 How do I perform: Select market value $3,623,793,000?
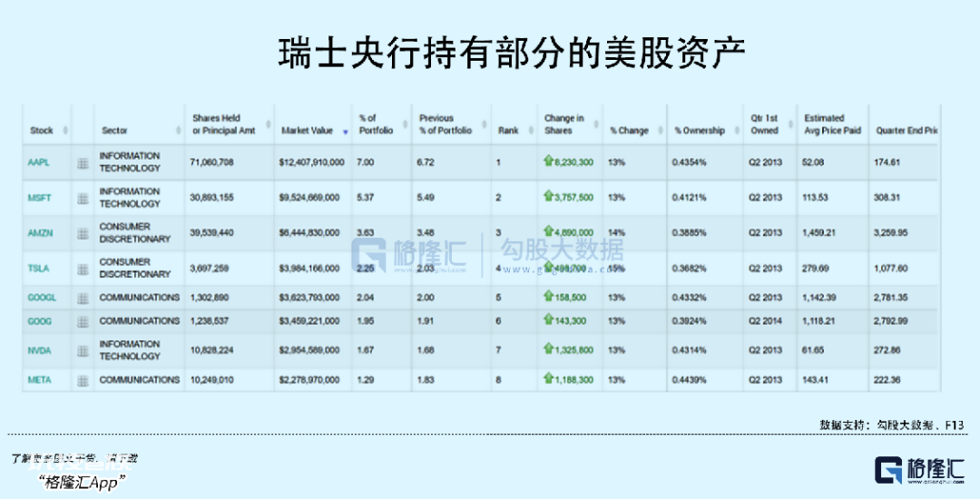309,298
